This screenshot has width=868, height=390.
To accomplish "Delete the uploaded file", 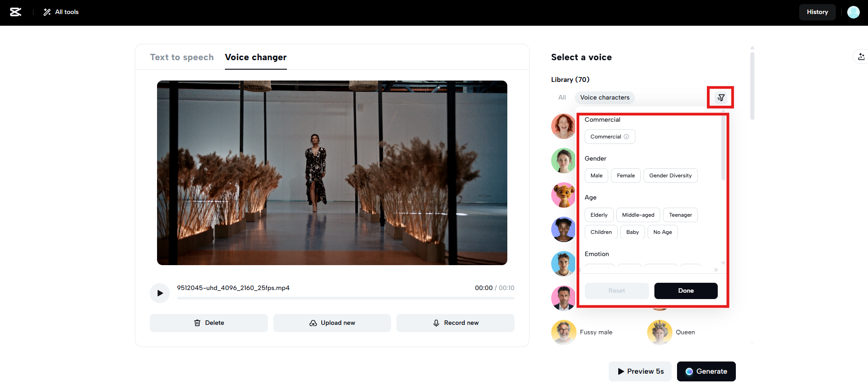I will coord(209,323).
